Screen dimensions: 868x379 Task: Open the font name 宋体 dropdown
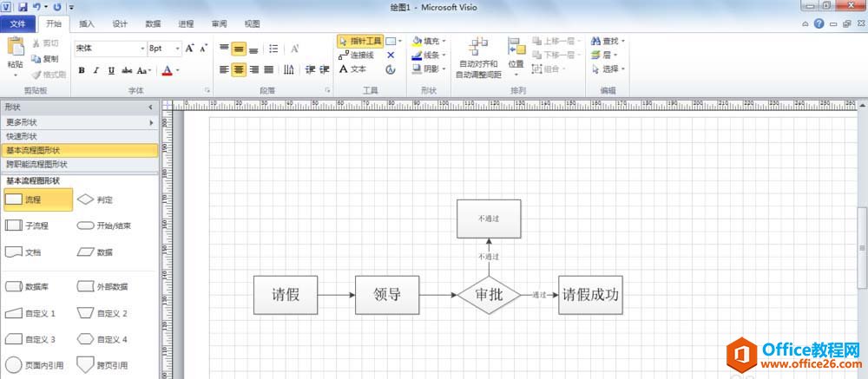click(x=142, y=49)
